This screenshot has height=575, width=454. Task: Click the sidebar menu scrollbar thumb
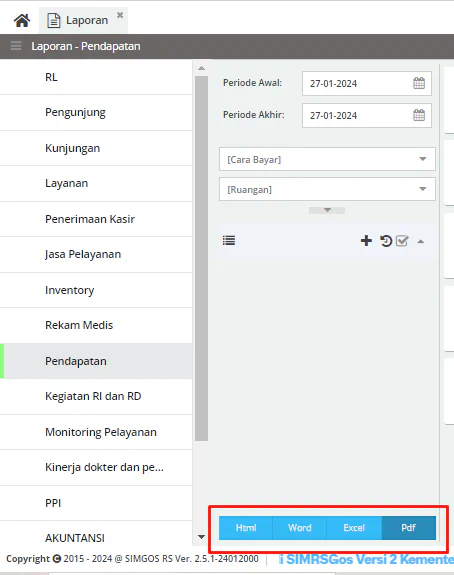(201, 259)
